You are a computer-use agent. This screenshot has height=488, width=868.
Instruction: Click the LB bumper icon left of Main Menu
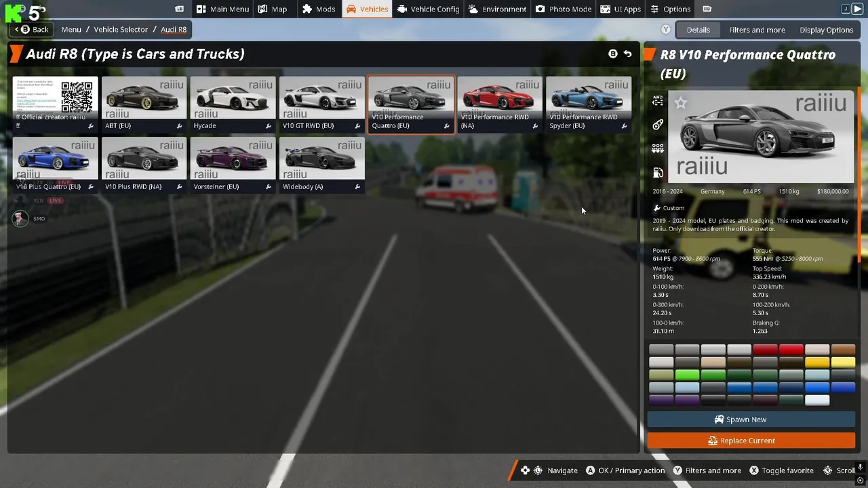179,9
